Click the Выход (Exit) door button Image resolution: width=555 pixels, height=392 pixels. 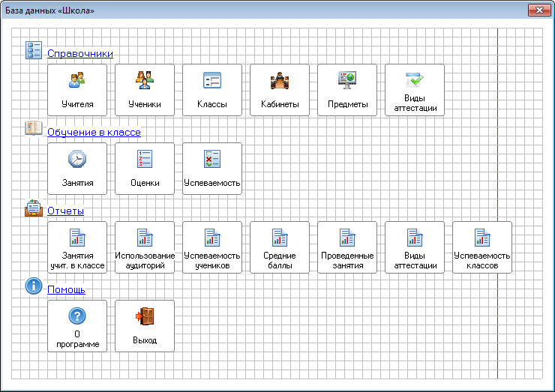[145, 326]
